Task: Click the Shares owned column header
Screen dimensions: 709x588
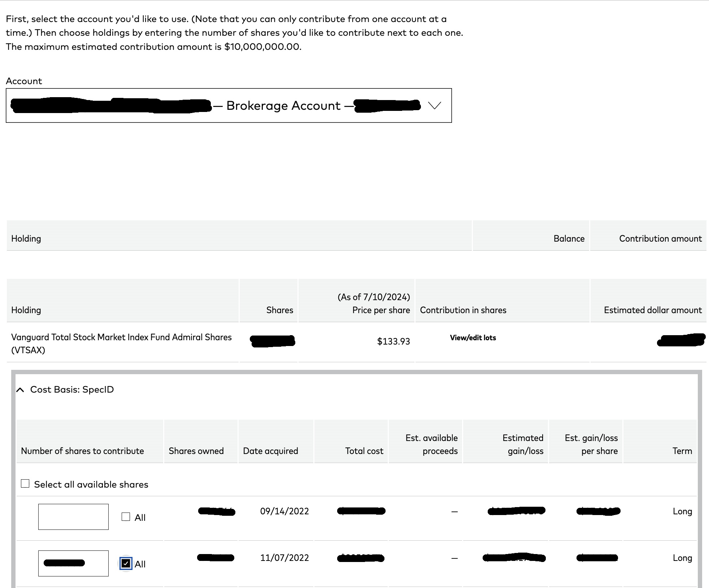Action: 196,451
